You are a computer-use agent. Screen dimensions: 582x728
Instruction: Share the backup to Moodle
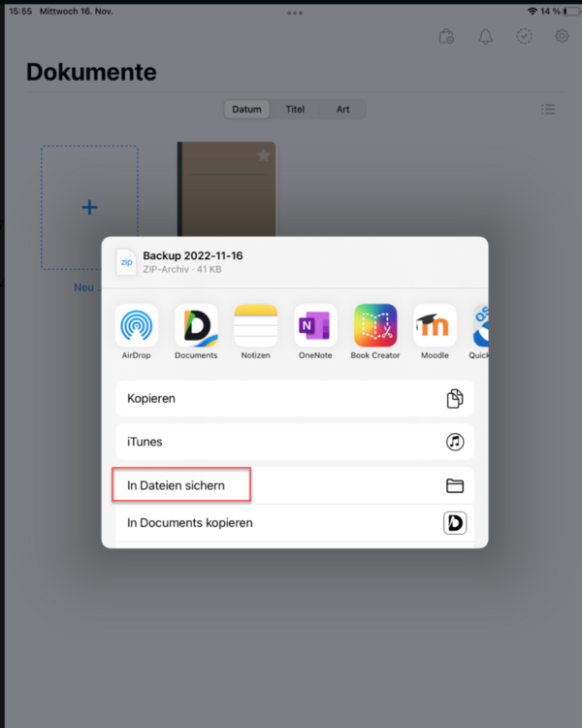(x=435, y=325)
